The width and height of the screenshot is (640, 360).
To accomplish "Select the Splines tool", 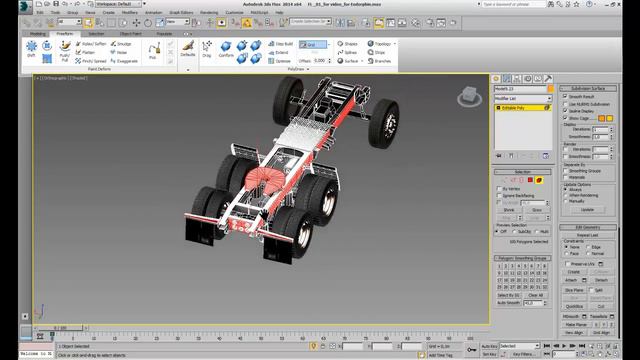I will (x=347, y=52).
